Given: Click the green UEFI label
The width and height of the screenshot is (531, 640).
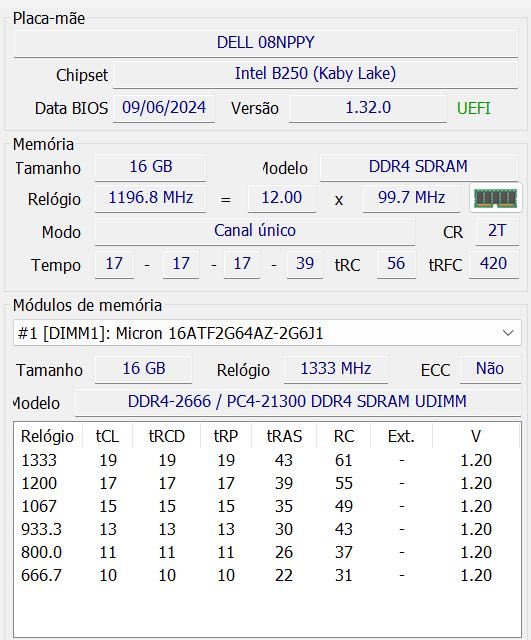Looking at the screenshot, I should pyautogui.click(x=474, y=109).
